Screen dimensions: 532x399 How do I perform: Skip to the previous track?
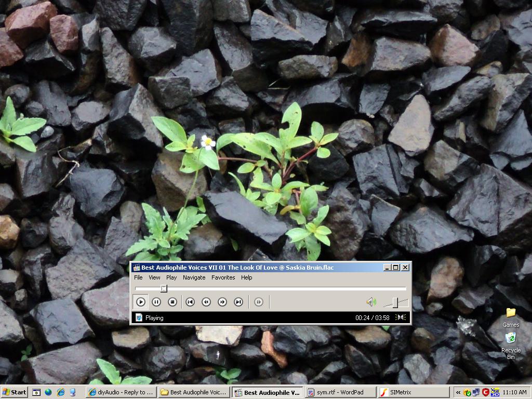[x=190, y=302]
